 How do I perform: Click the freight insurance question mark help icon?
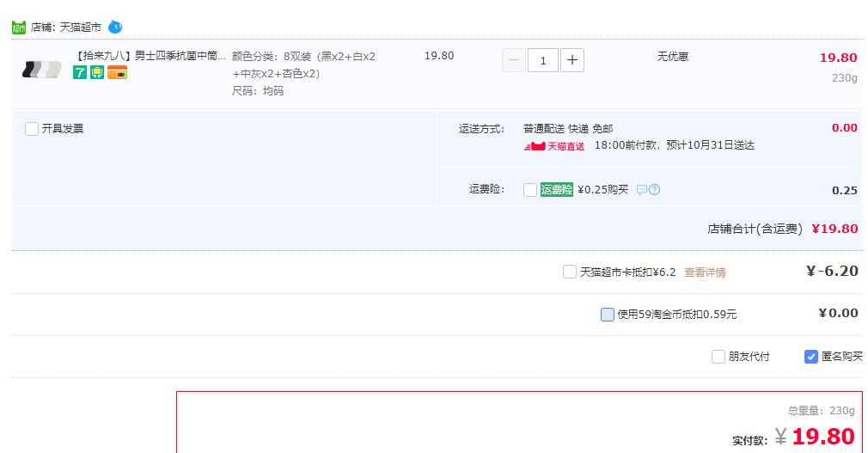tap(654, 190)
